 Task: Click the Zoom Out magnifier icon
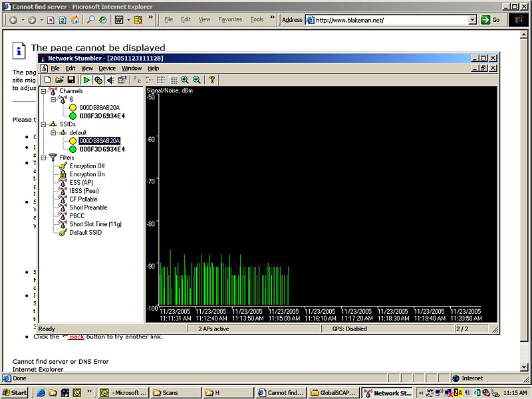196,80
